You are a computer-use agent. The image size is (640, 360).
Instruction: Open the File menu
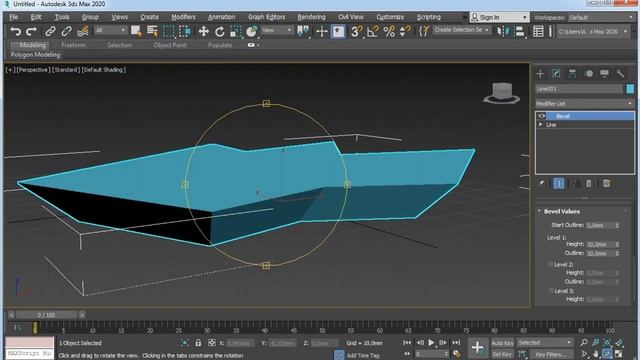[x=13, y=17]
